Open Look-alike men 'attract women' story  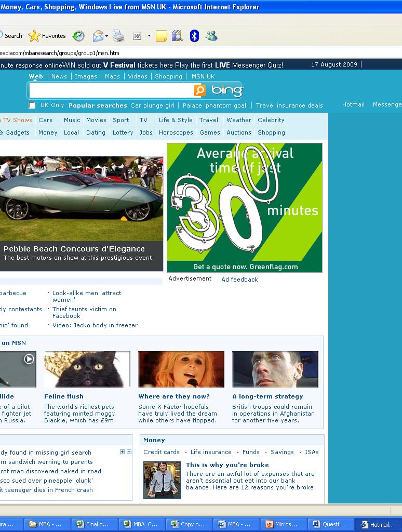[87, 296]
